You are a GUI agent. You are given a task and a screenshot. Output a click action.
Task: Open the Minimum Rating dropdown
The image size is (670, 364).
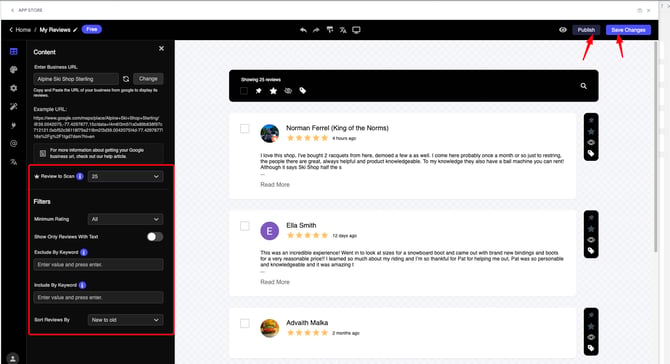click(125, 219)
